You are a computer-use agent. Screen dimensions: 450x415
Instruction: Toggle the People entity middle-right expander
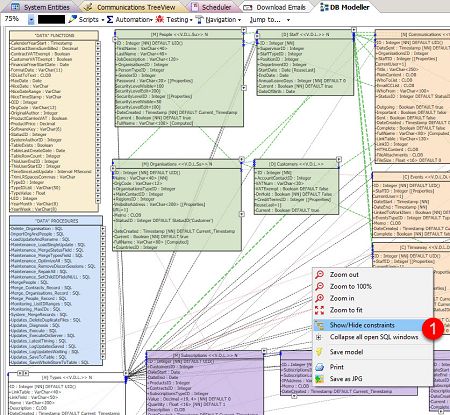pos(244,88)
